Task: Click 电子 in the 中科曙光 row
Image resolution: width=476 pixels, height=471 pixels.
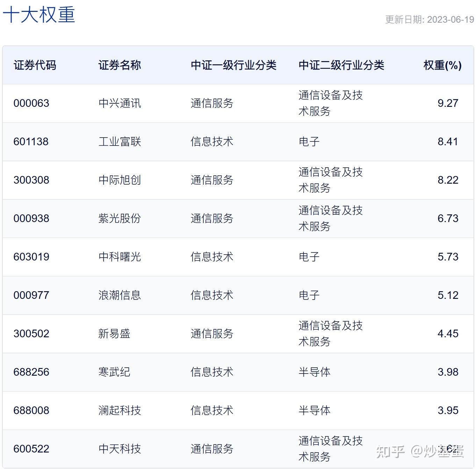Action: point(309,257)
